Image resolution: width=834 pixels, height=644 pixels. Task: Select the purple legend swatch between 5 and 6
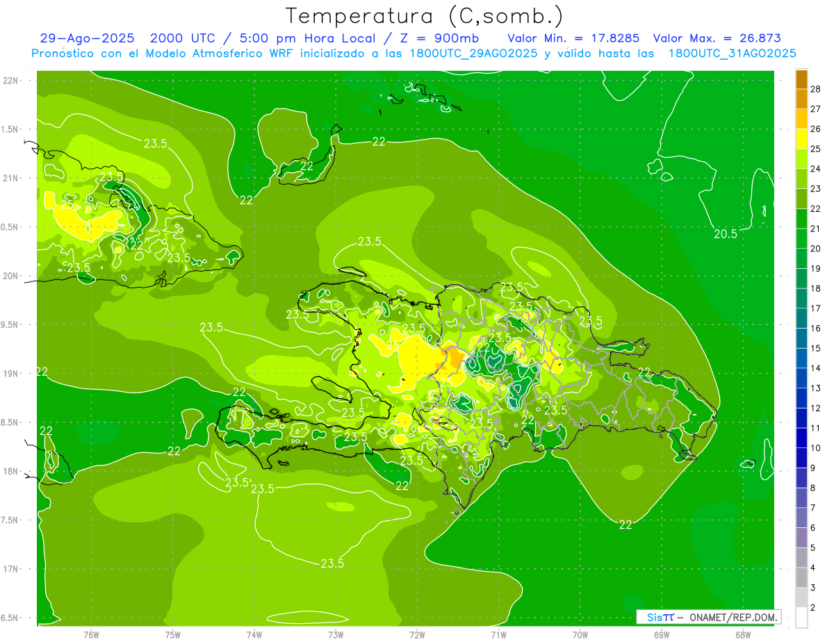pos(801,538)
